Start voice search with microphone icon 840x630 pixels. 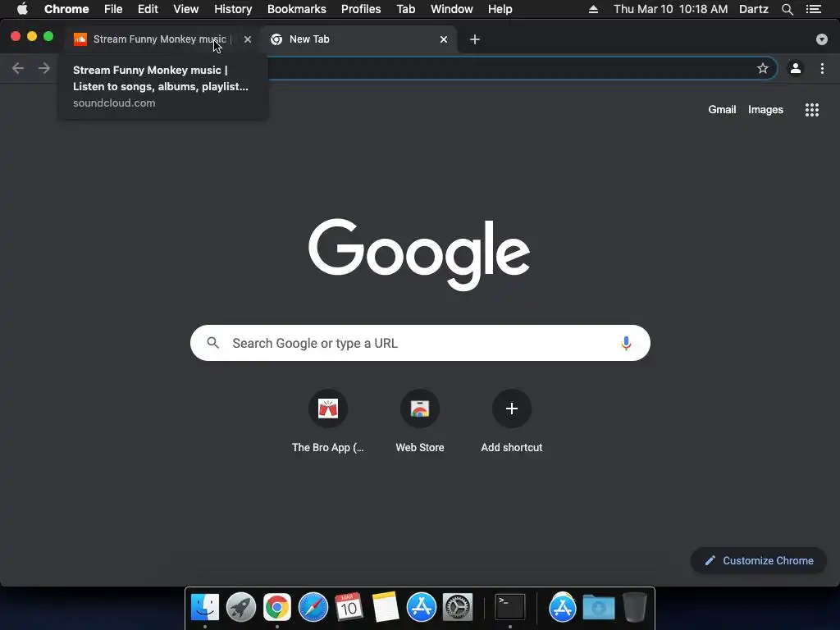[626, 343]
